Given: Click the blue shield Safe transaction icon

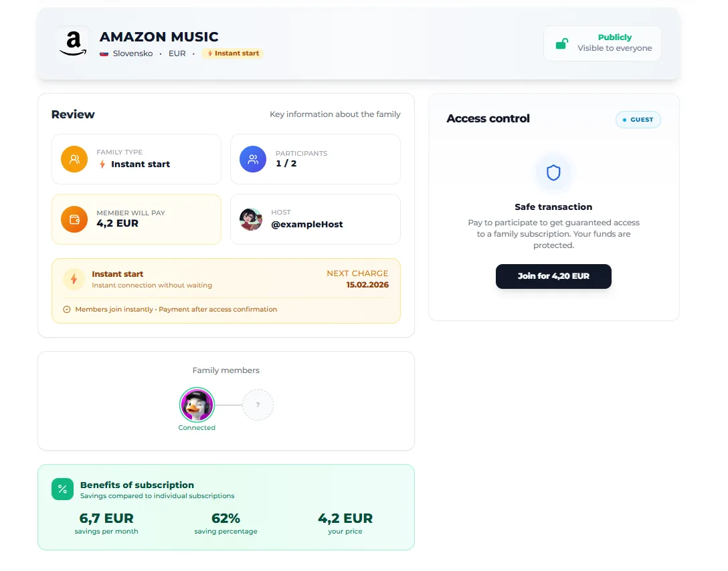Looking at the screenshot, I should [x=553, y=173].
